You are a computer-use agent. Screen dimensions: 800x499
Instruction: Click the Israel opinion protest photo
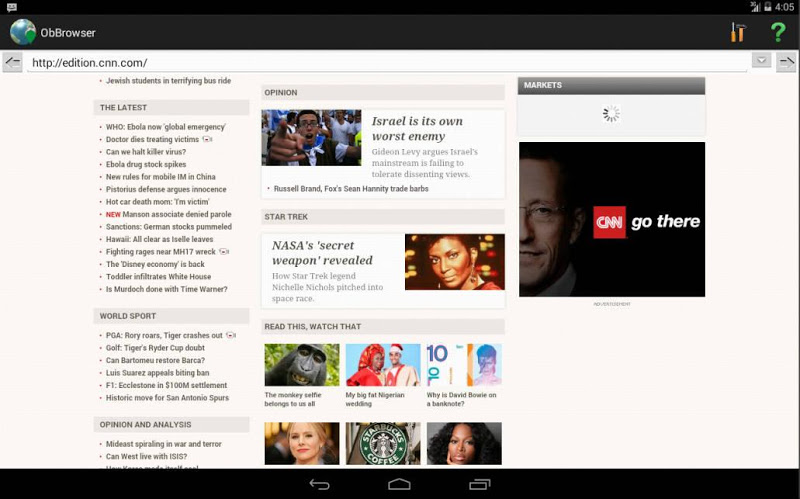311,138
